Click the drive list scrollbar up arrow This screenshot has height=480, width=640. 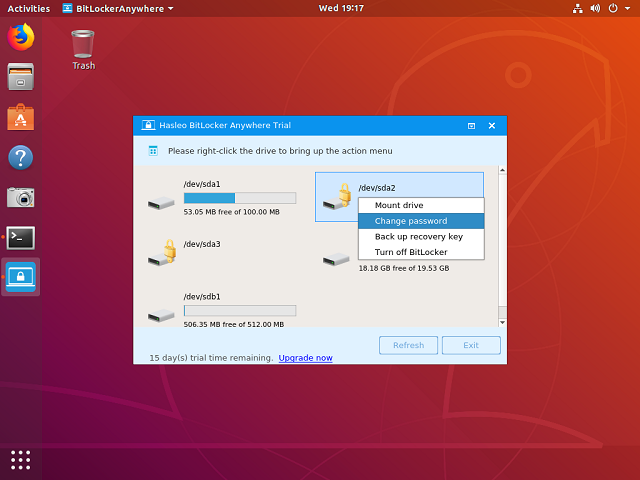tap(502, 170)
